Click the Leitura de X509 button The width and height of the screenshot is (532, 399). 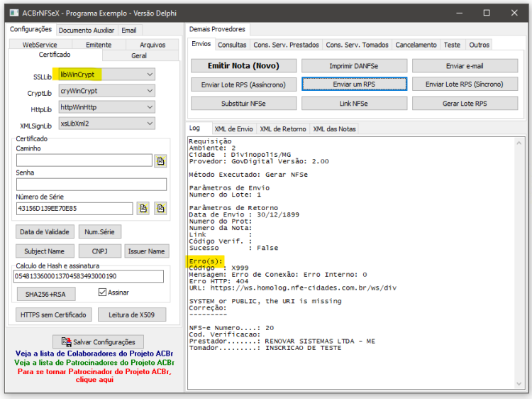tap(132, 315)
